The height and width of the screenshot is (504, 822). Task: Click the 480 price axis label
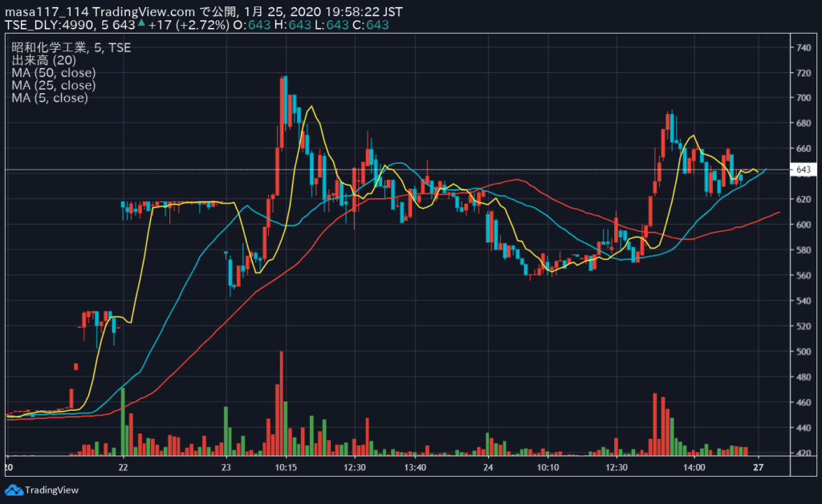point(803,376)
